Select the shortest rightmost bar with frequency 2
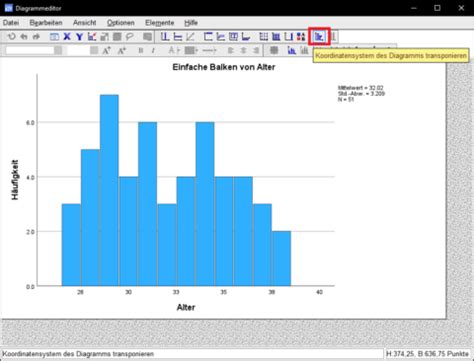The image size is (474, 361). [x=281, y=259]
